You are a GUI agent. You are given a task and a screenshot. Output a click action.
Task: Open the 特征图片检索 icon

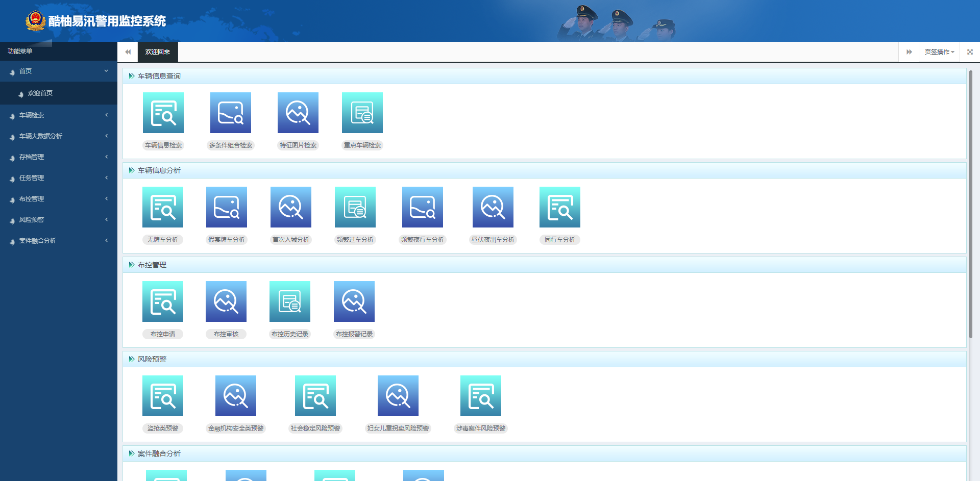[x=298, y=113]
